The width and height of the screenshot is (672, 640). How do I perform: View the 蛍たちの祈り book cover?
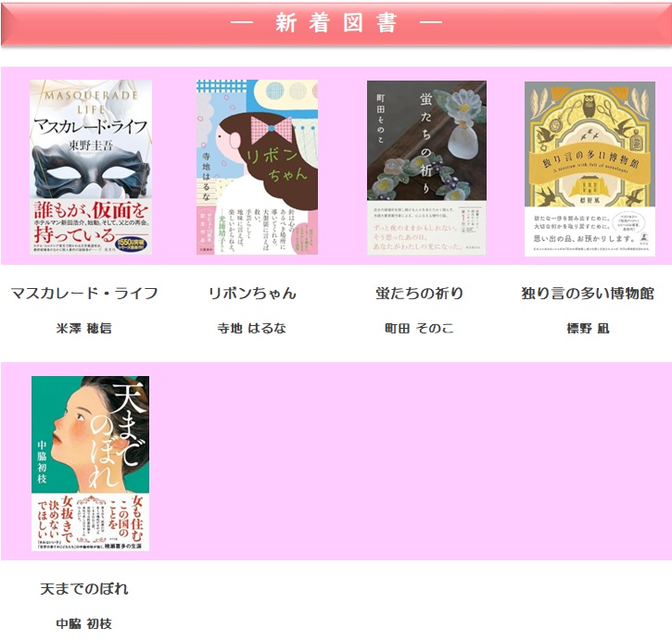point(426,168)
